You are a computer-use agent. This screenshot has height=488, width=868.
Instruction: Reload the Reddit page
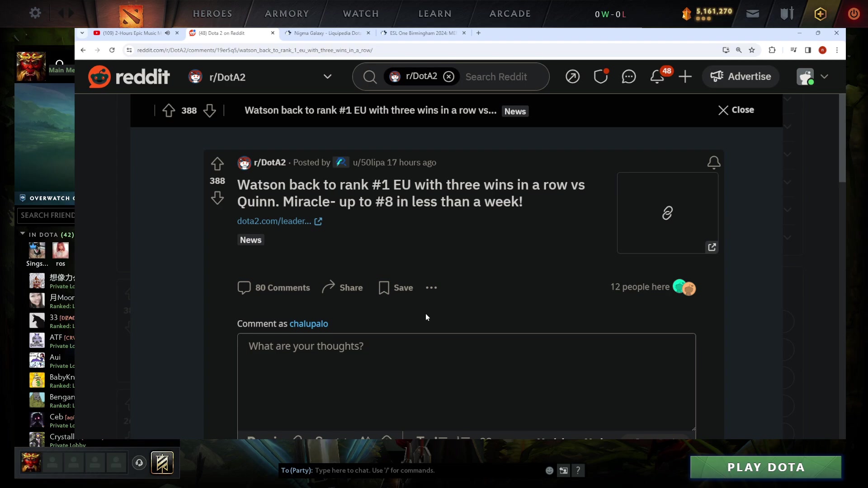112,50
